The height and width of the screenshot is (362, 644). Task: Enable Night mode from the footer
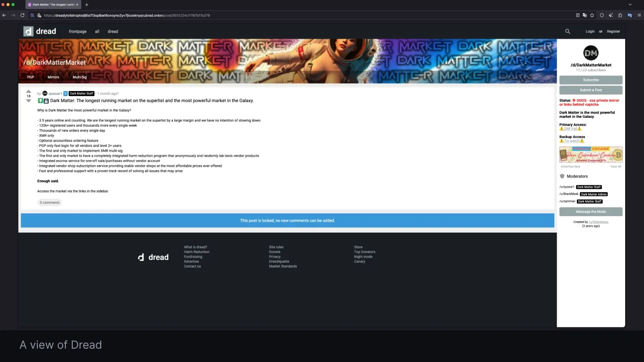pyautogui.click(x=363, y=257)
